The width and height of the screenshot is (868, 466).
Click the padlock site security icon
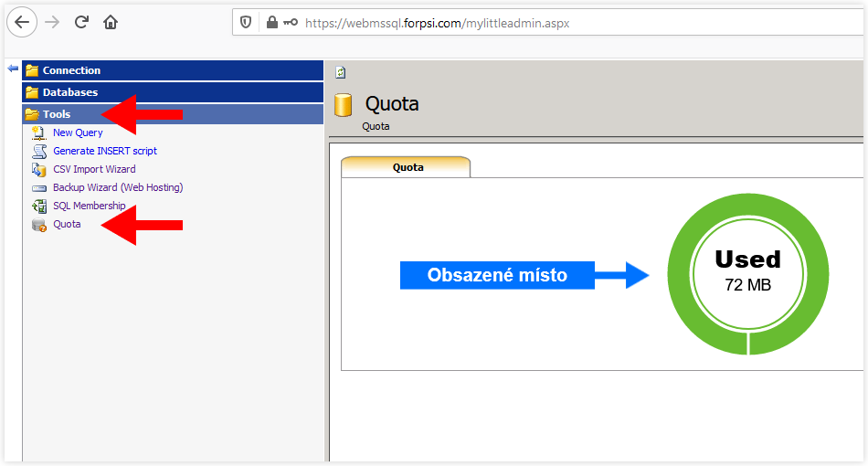271,22
